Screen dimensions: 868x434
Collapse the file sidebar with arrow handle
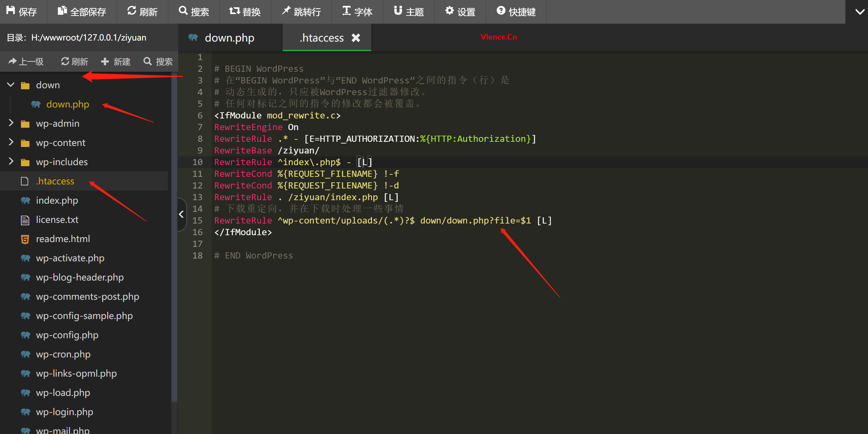coord(182,215)
